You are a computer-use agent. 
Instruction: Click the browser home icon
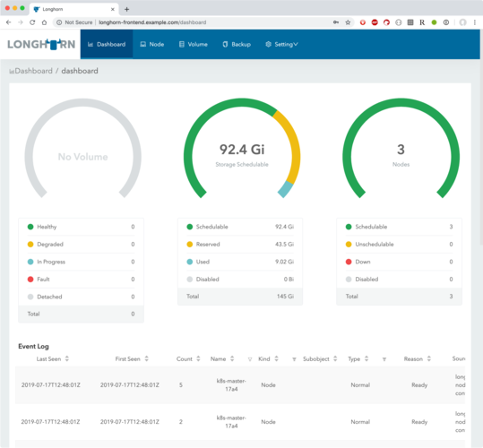pyautogui.click(x=44, y=22)
